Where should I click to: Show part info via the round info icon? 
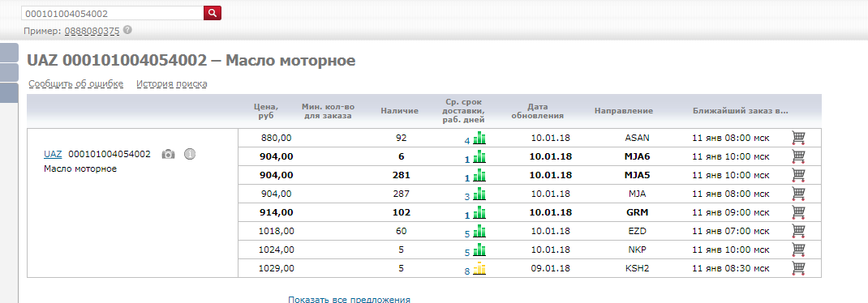tap(190, 154)
